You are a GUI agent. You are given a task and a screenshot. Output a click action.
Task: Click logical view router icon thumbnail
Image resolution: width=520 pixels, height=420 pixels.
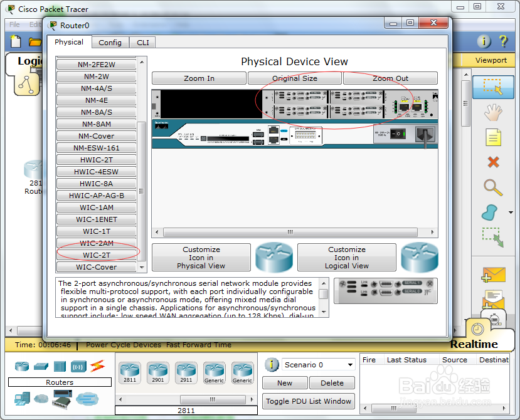[x=420, y=258]
